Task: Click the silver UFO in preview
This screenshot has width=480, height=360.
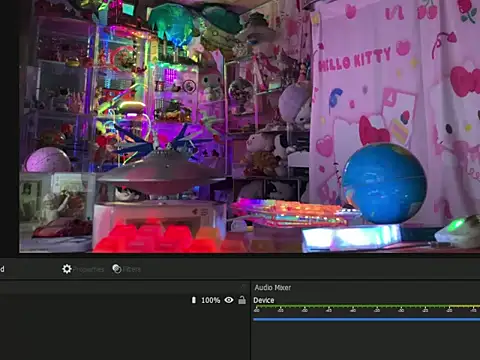Action: tap(160, 173)
